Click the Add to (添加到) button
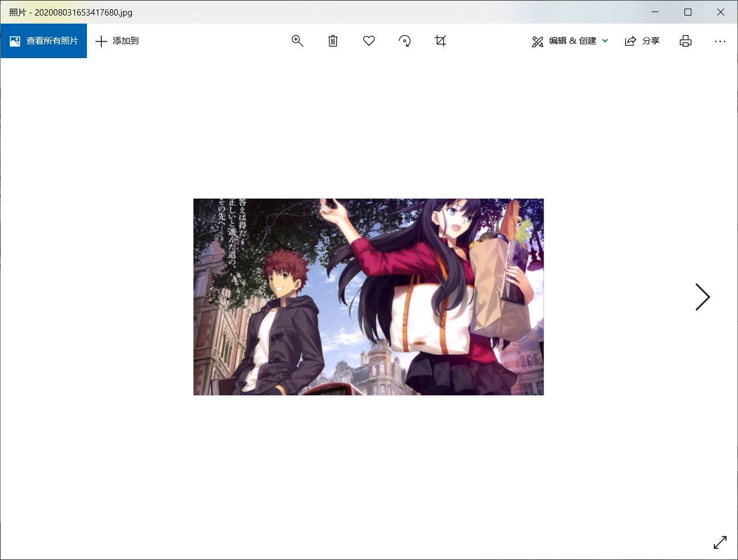The height and width of the screenshot is (560, 738). click(117, 41)
